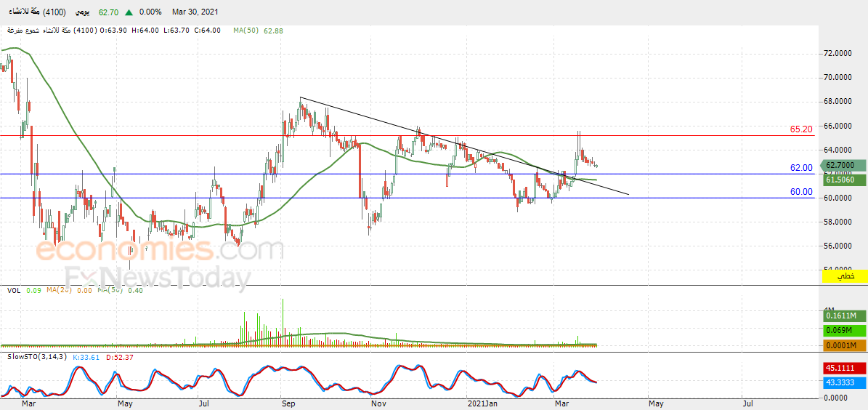Click the 70.0000 price axis label

point(837,78)
